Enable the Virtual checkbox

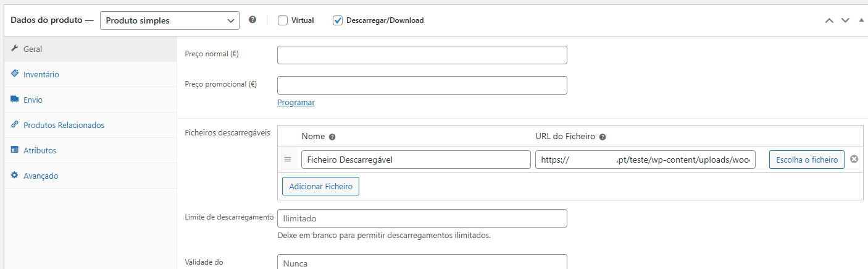point(283,20)
